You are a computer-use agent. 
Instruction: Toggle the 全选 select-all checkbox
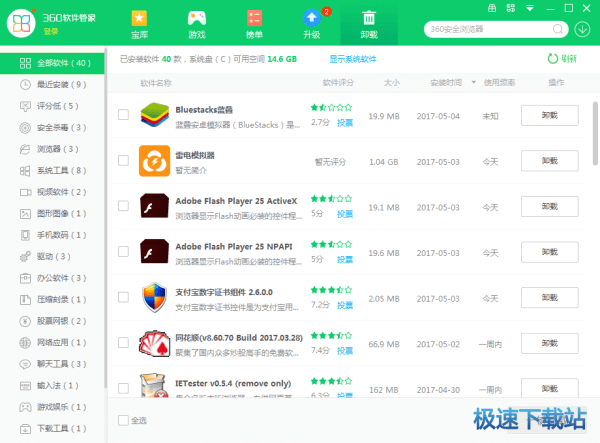pyautogui.click(x=123, y=420)
